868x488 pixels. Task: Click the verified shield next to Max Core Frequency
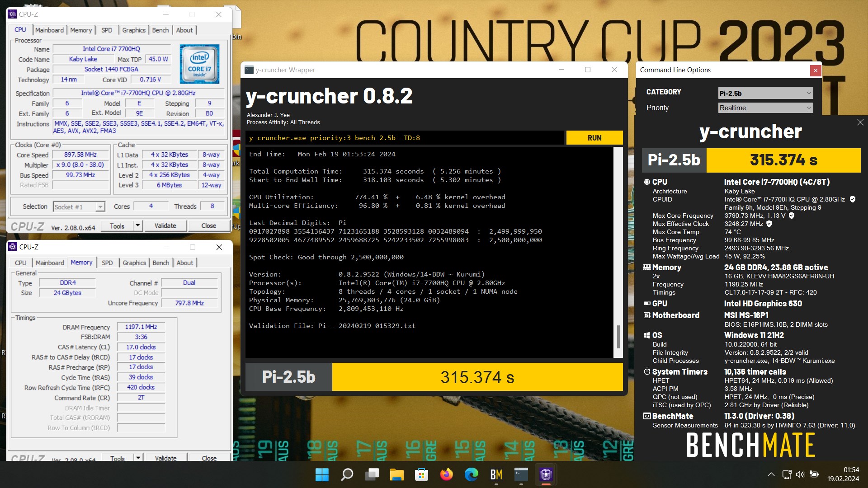click(x=792, y=216)
